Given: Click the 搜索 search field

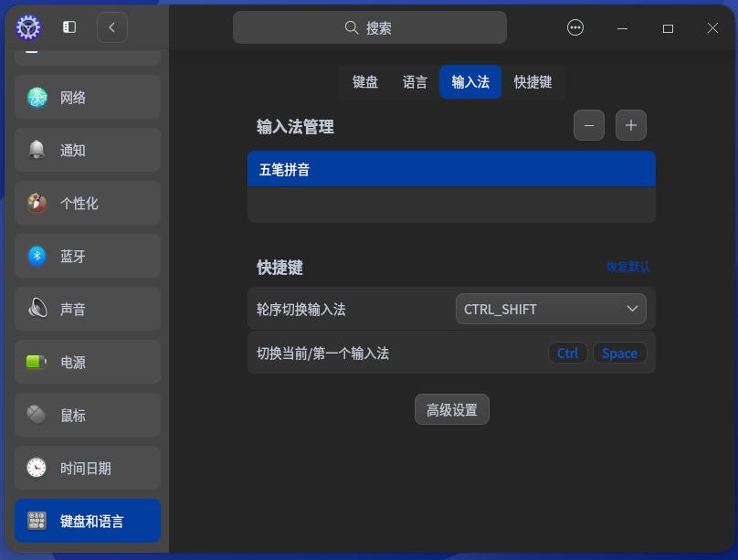Looking at the screenshot, I should 369,27.
